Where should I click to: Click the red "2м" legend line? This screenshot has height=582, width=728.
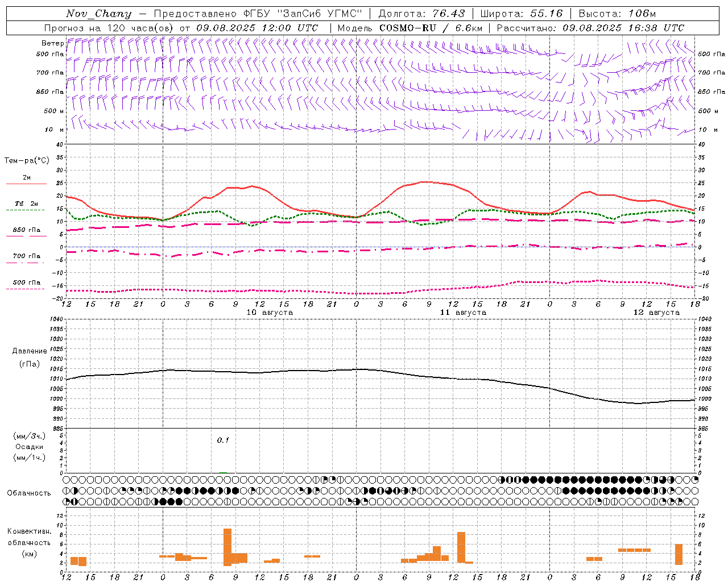pos(26,184)
